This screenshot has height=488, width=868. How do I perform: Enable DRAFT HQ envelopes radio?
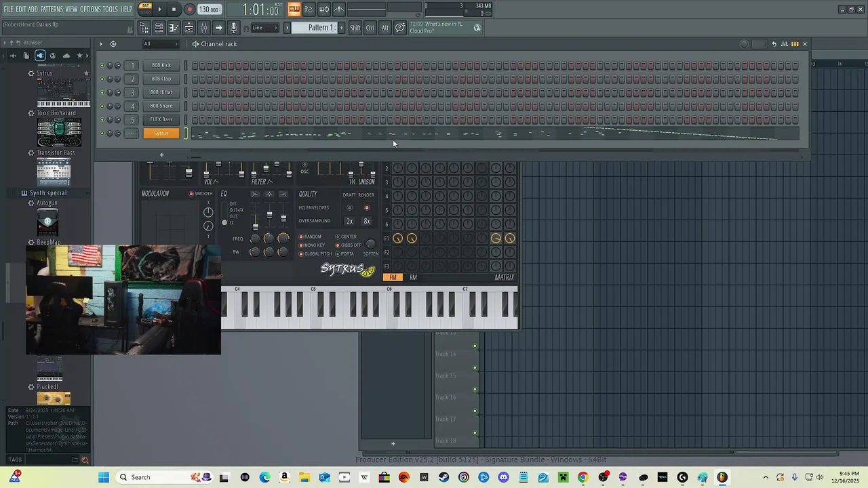pos(350,208)
